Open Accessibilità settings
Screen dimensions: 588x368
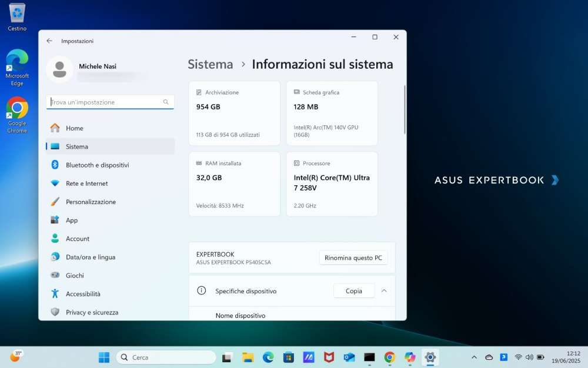tap(83, 294)
